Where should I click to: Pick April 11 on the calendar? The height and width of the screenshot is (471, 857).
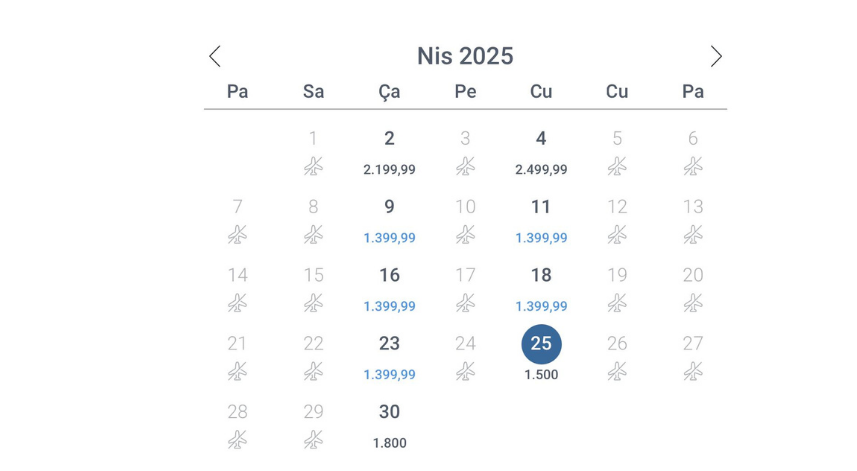pyautogui.click(x=541, y=219)
